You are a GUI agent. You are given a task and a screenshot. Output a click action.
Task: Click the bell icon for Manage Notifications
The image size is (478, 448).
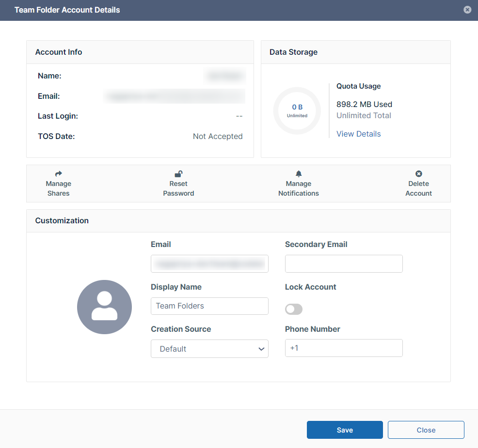(x=299, y=174)
